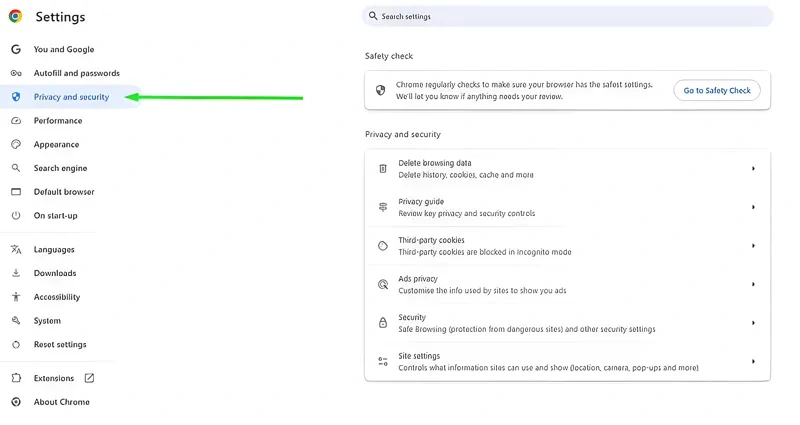Click the person icon for Accessibility
The width and height of the screenshot is (800, 425).
point(16,297)
